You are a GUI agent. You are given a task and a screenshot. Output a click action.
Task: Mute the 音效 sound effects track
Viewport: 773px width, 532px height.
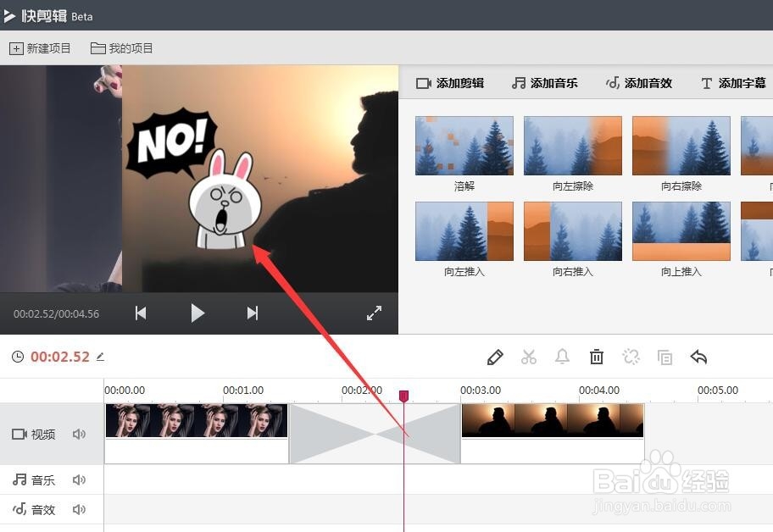point(79,509)
